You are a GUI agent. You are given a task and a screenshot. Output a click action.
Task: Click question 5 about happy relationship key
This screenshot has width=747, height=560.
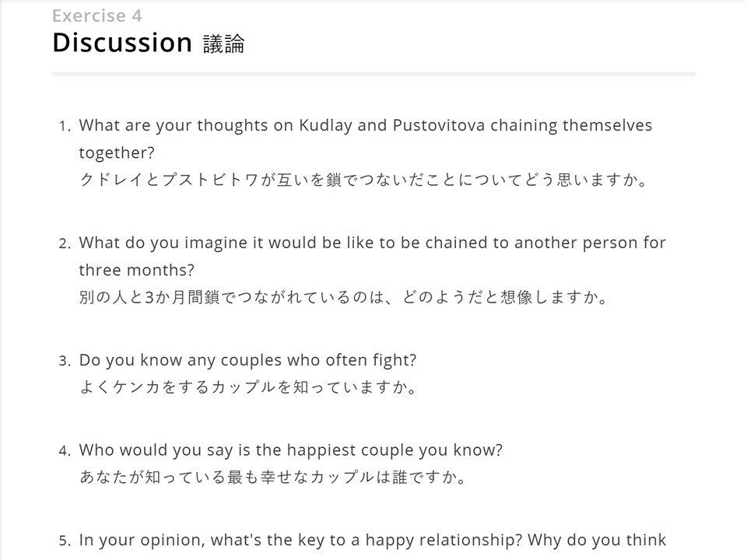[x=372, y=541]
